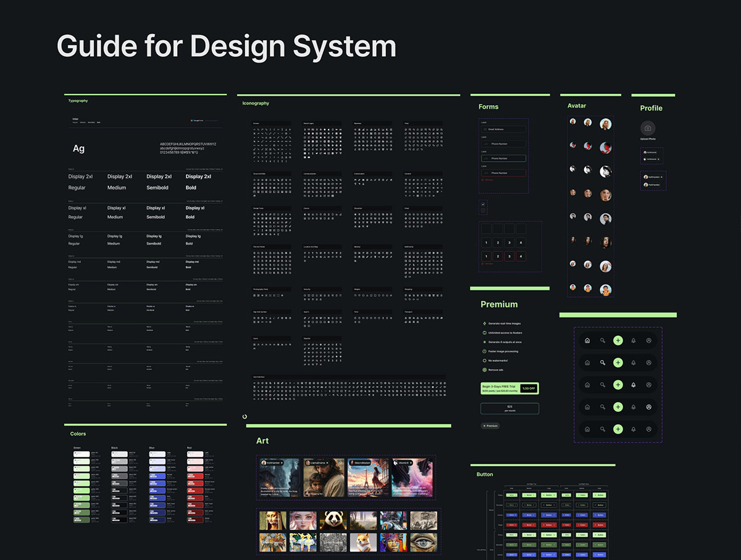The image size is (741, 560).
Task: Click the first red digit box labeled 1
Action: click(486, 256)
